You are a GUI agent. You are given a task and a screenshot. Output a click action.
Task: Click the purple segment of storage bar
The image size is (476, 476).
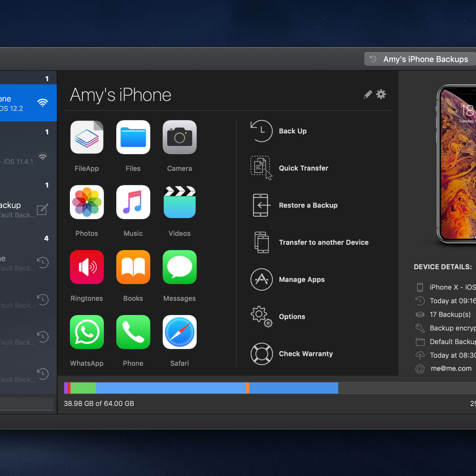tap(66, 388)
